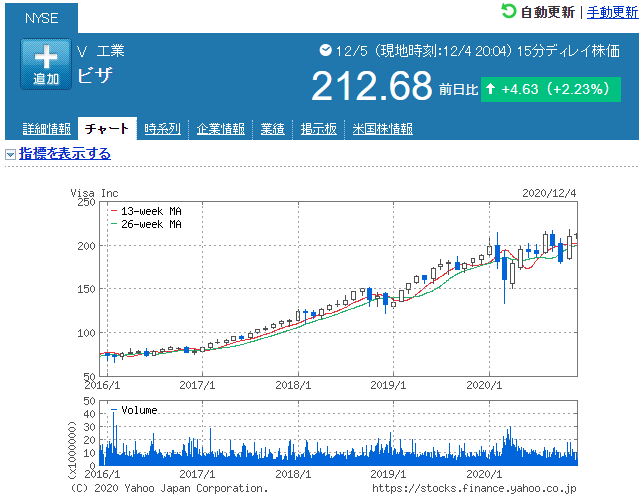Click the 26-week MA legend entry
The height and width of the screenshot is (501, 643).
tap(146, 224)
